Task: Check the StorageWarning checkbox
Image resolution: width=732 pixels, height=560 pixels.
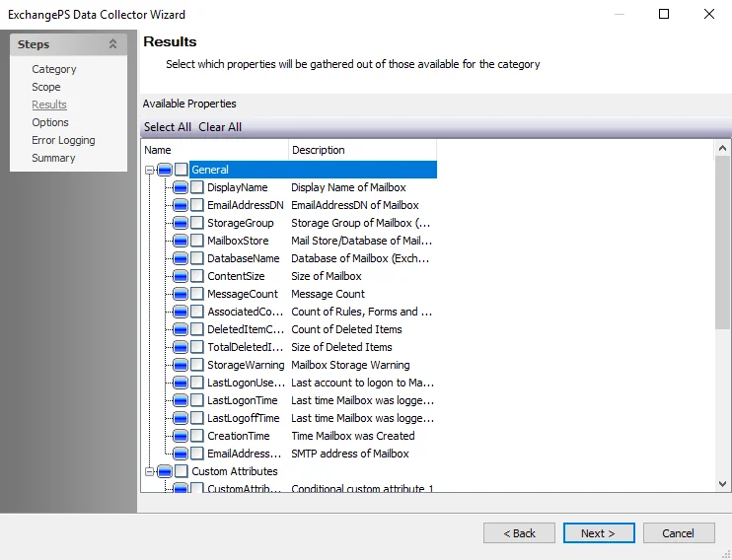Action: click(197, 365)
